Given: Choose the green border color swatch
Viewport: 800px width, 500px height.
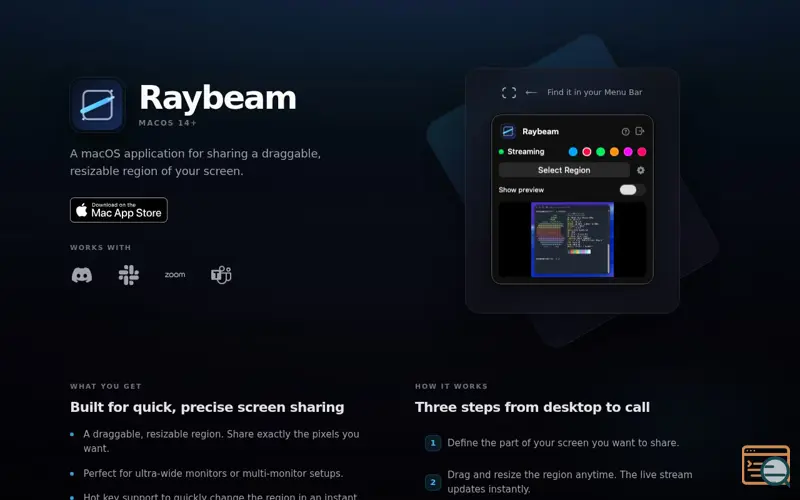Looking at the screenshot, I should (601, 152).
